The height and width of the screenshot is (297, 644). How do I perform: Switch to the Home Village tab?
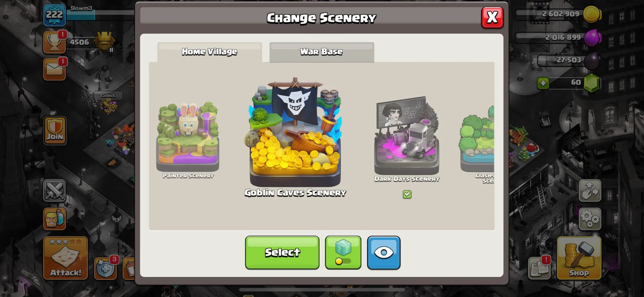pos(209,52)
